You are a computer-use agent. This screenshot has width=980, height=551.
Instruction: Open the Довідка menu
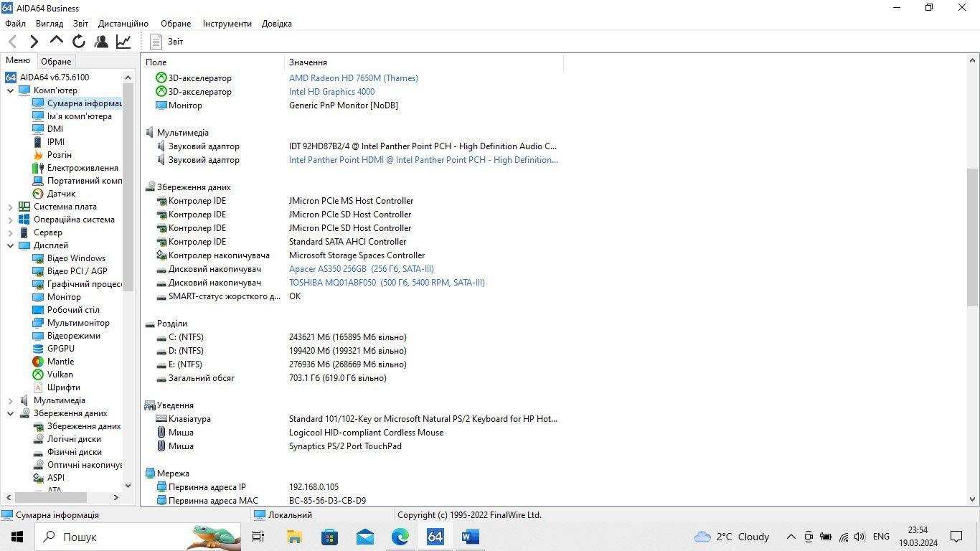pyautogui.click(x=277, y=24)
